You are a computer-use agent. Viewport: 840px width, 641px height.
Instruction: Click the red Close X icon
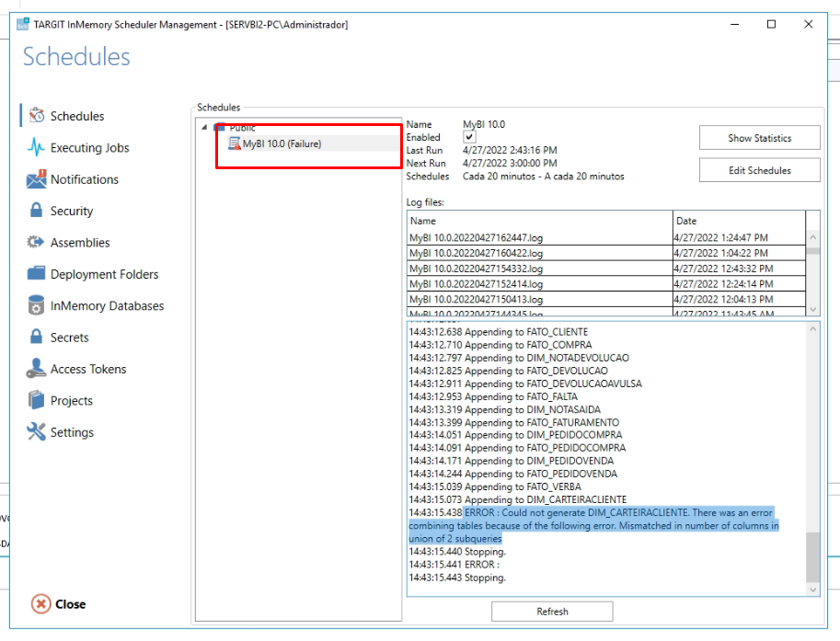click(x=40, y=604)
